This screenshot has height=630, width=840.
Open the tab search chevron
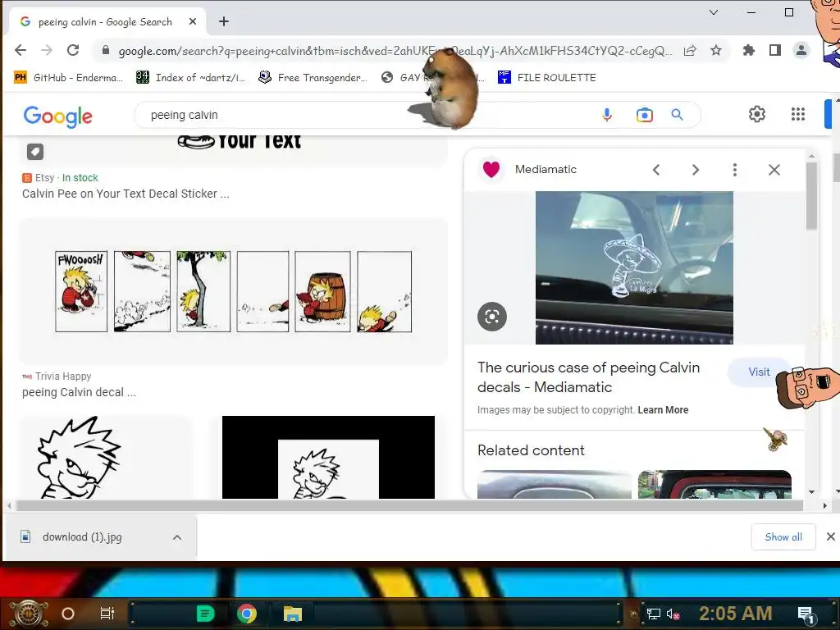(x=714, y=12)
